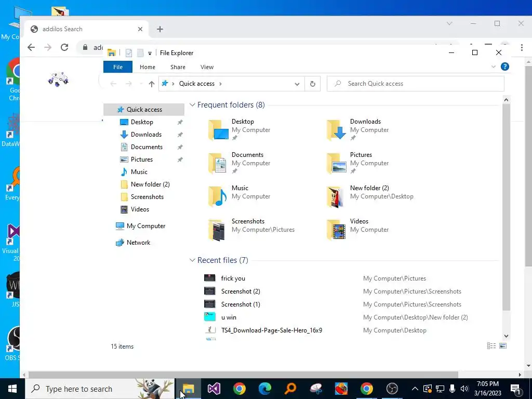Click the chevron after Quick access in path
The image size is (532, 399).
tap(220, 84)
